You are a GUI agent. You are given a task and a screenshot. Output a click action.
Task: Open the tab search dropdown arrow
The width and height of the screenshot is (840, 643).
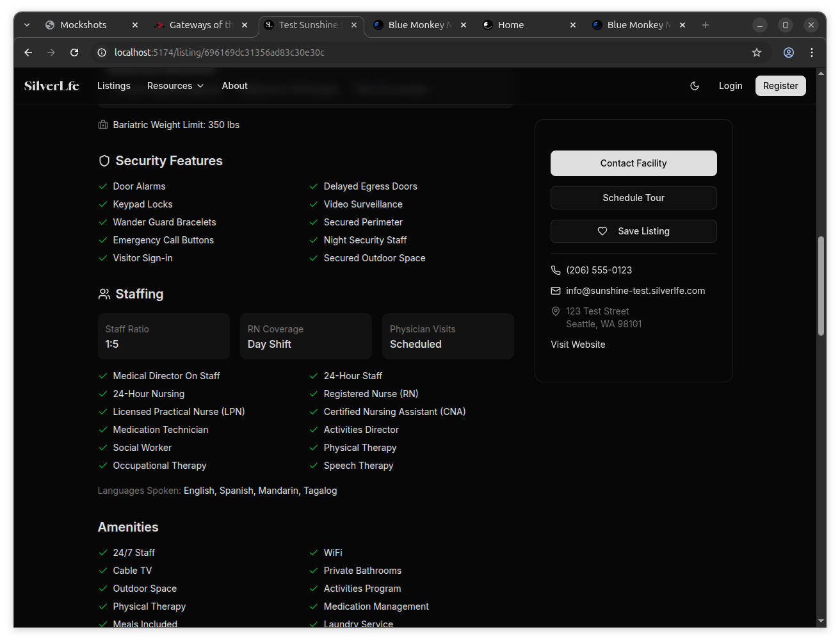click(27, 25)
